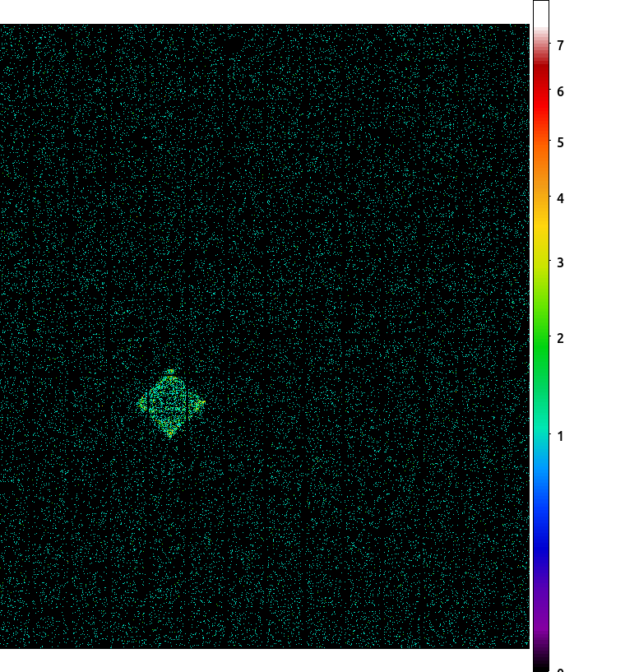Pick the cyan section of the colorbar
625x672 pixels.
tap(541, 433)
